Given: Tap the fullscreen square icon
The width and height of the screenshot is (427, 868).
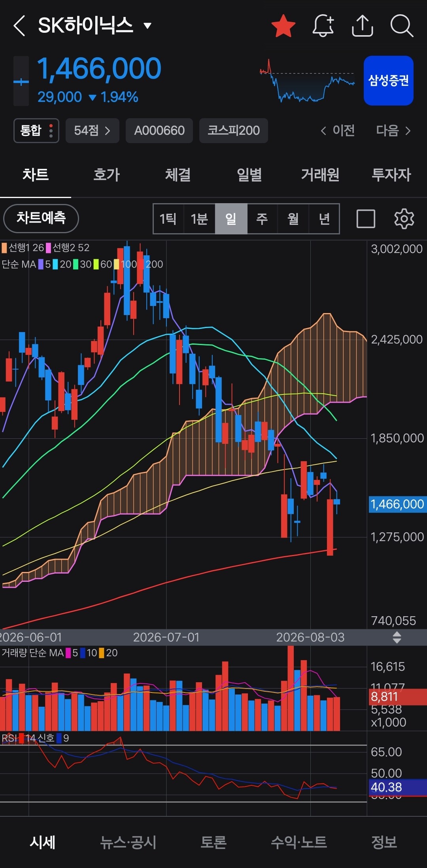Looking at the screenshot, I should (366, 219).
